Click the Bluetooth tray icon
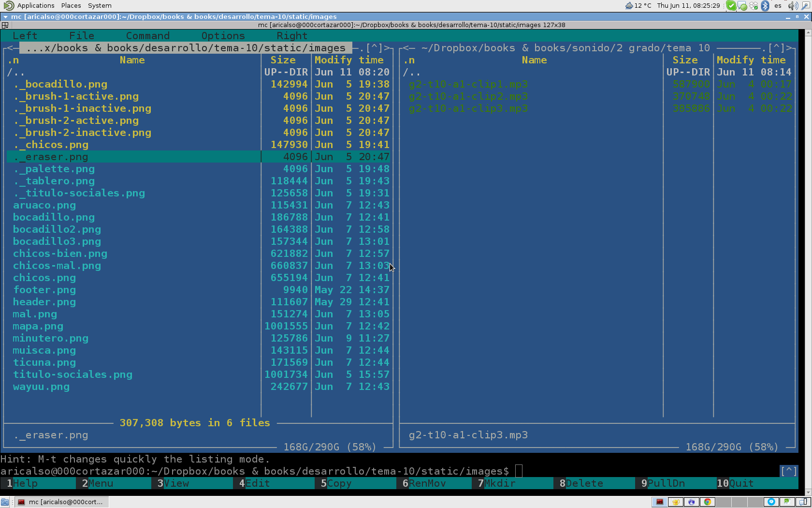Image resolution: width=812 pixels, height=508 pixels. point(765,5)
